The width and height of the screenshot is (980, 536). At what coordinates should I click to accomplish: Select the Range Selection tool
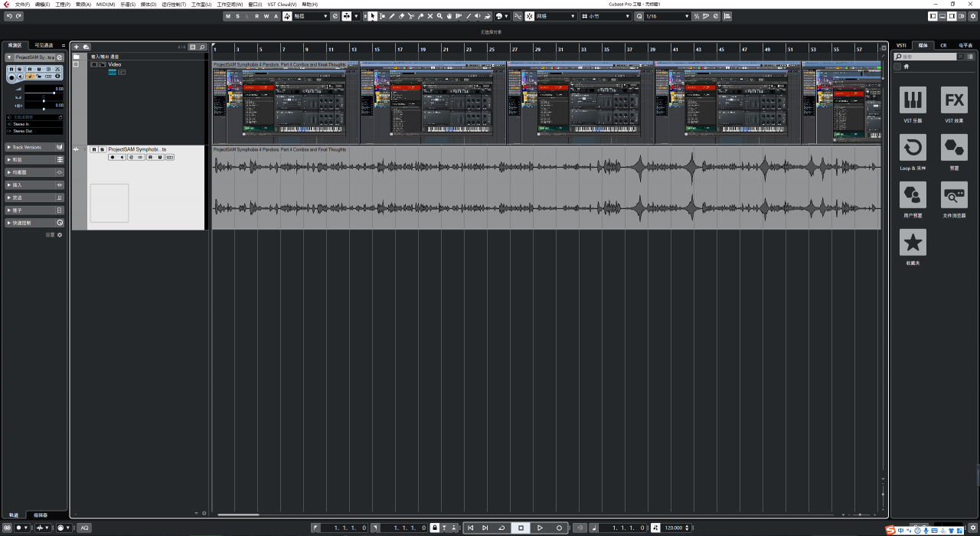tap(382, 16)
